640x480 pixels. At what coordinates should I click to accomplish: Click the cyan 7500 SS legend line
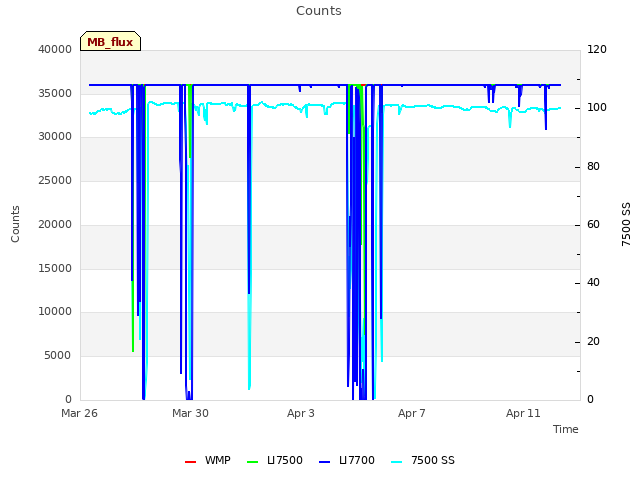pos(396,462)
